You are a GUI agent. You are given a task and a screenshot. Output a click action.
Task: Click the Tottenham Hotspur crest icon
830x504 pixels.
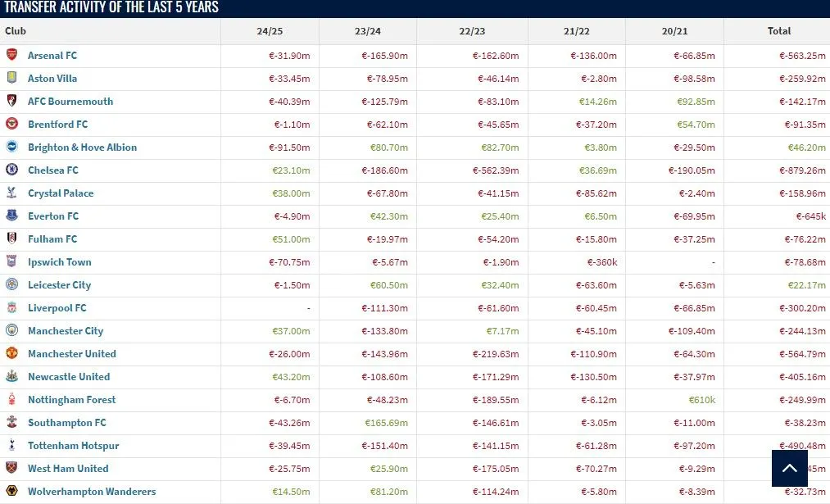[11, 445]
